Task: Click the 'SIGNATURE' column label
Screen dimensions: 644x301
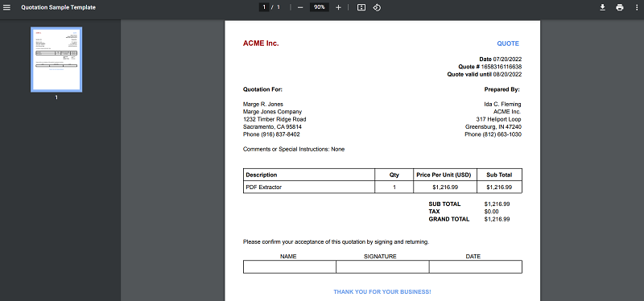Action: pyautogui.click(x=380, y=256)
